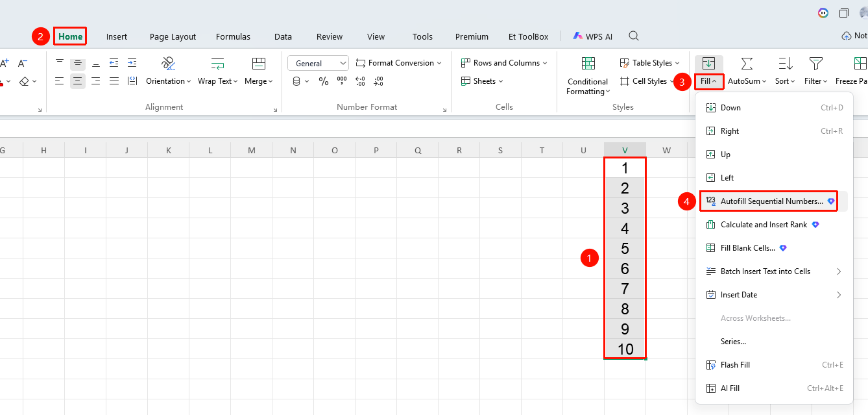Click the search magnifier icon
The width and height of the screenshot is (868, 415).
pos(634,36)
